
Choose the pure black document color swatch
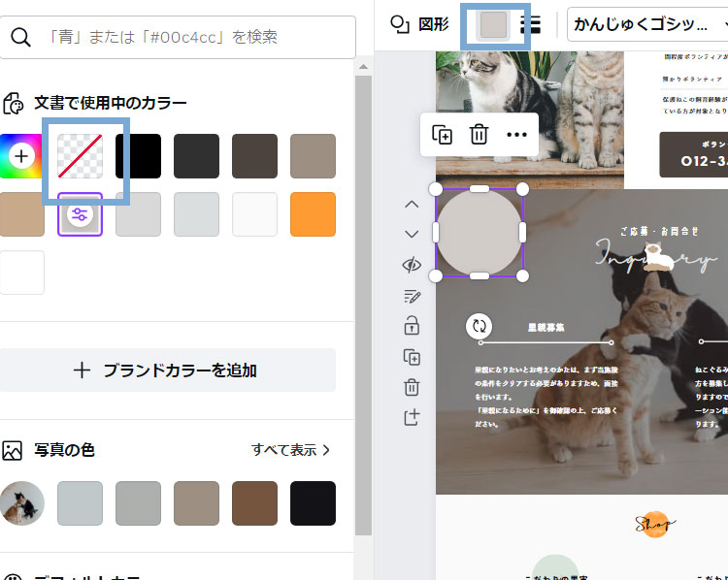[139, 156]
